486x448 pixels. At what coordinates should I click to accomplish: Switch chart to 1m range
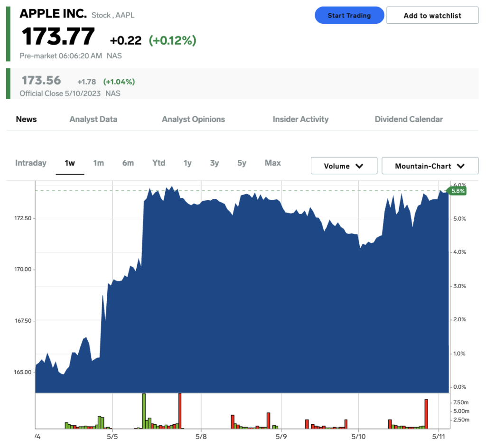99,163
